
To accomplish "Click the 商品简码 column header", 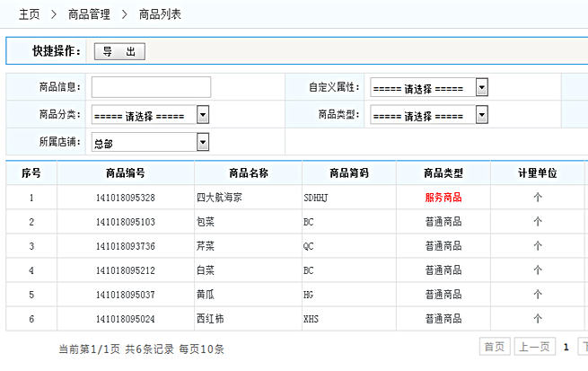I will click(x=349, y=173).
